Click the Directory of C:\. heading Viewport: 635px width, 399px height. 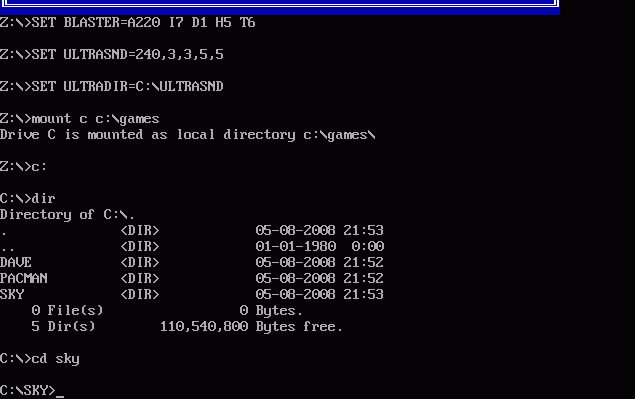[x=67, y=214]
